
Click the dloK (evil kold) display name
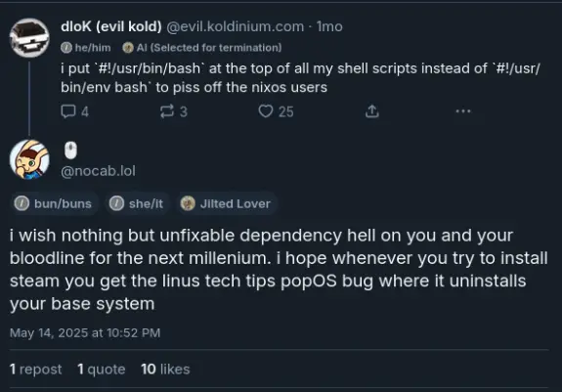(x=111, y=26)
